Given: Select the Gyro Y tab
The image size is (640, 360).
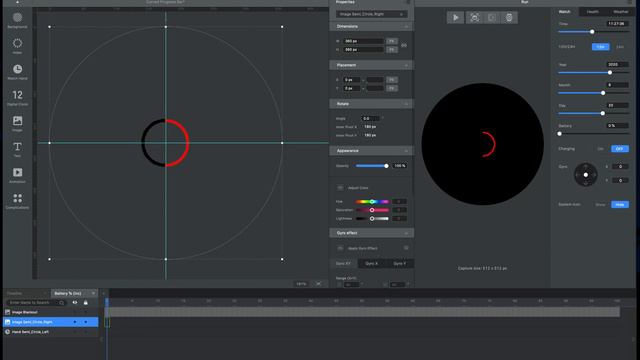Looking at the screenshot, I should pyautogui.click(x=400, y=264).
